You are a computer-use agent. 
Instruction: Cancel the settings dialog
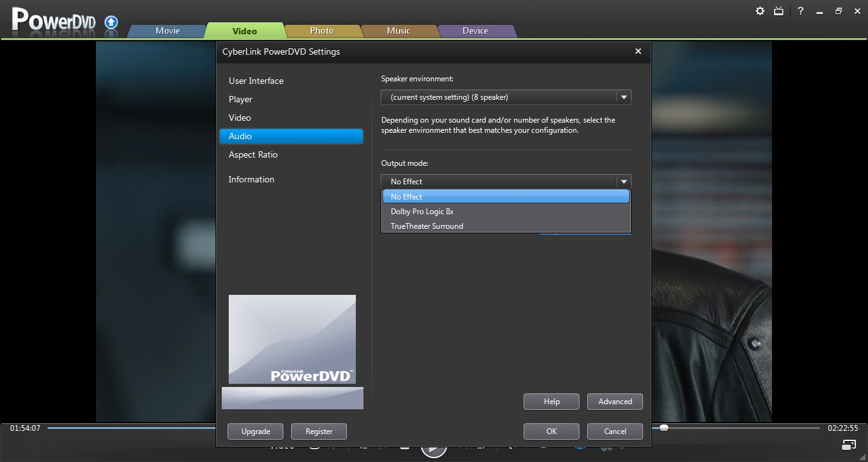click(615, 431)
